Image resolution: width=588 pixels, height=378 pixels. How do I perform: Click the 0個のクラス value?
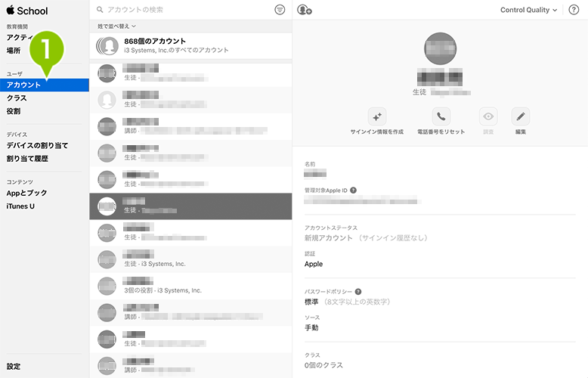coord(323,365)
